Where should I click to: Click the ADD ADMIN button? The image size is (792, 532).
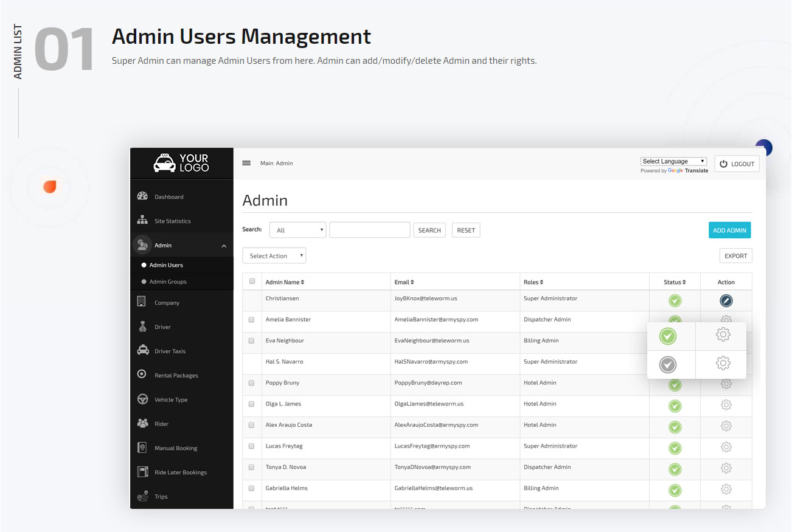click(x=729, y=230)
